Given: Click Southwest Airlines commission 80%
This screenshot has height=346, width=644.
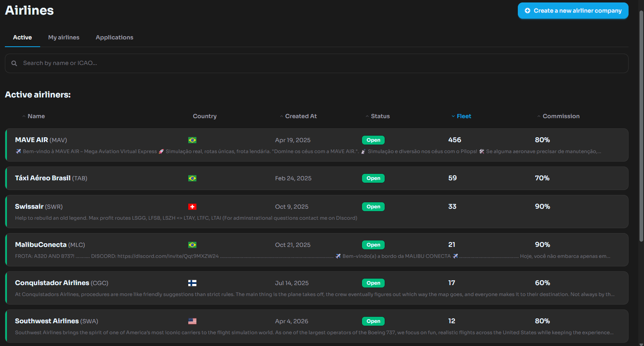Looking at the screenshot, I should point(543,321).
